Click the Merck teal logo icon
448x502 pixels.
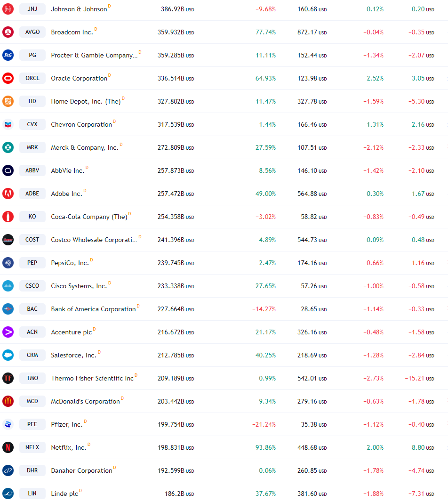(8, 147)
